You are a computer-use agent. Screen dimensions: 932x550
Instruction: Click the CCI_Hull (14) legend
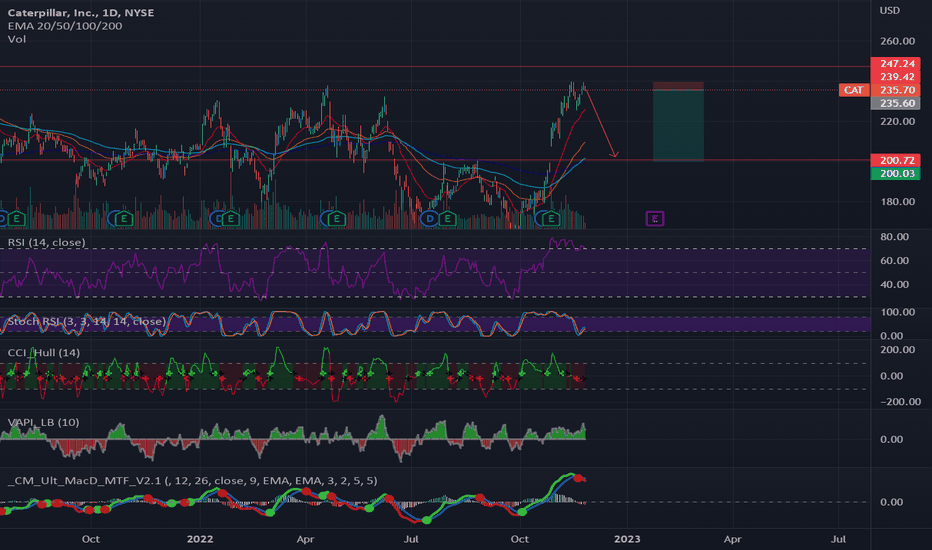pyautogui.click(x=43, y=353)
